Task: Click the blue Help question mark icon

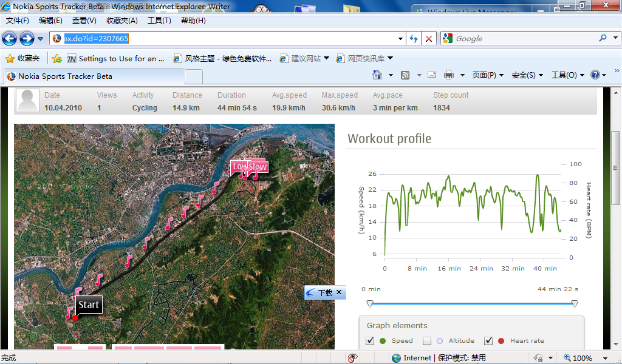Action: point(595,75)
